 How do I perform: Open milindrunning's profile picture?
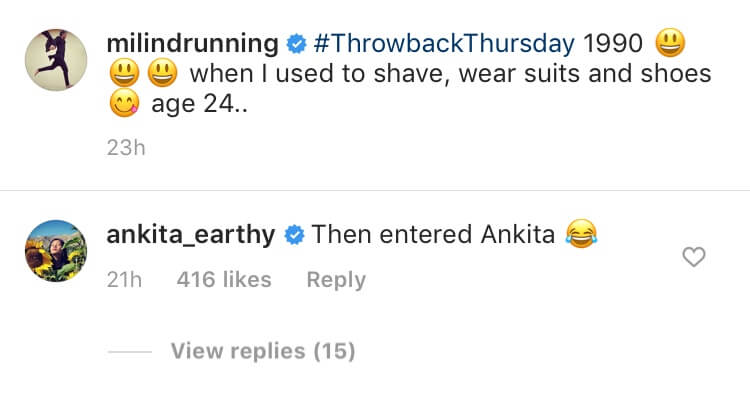[x=56, y=60]
